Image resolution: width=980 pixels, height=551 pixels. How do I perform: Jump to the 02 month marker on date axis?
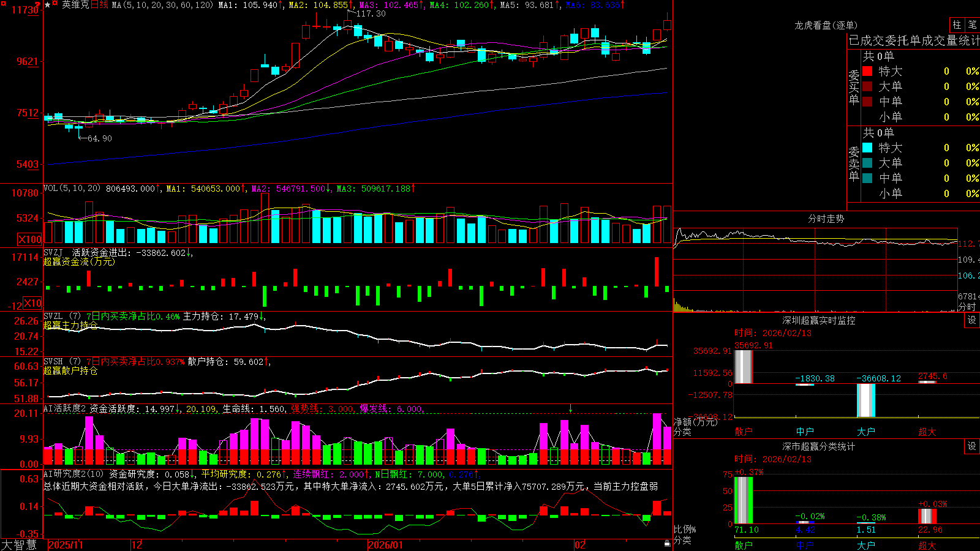580,545
